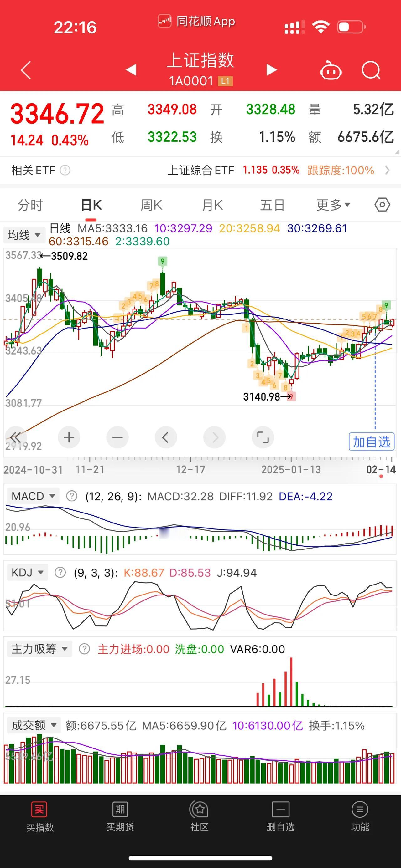401x868 pixels.
Task: Tap the 2024-10-31 axis date
Action: 33,469
